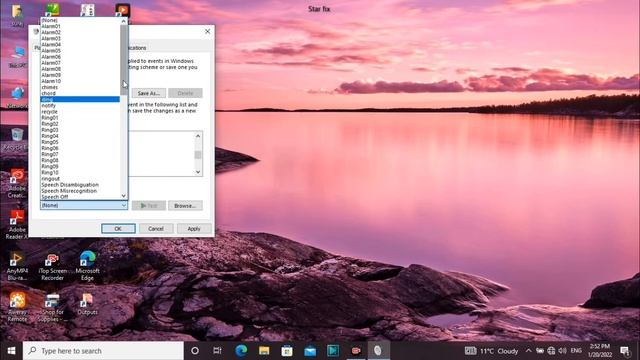Screen dimensions: 640x360
Task: Select Alarm05 in the sounds dropdown list
Action: pyautogui.click(x=80, y=51)
